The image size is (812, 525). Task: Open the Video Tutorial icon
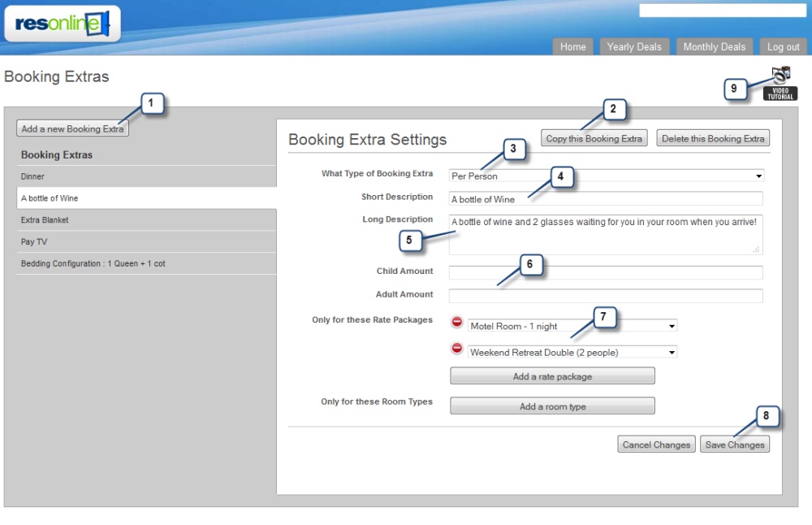tap(780, 85)
